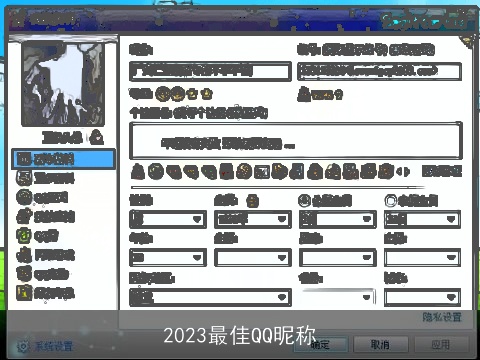The image size is (480, 360).
Task: Click the first penguin icon in the service icon row
Action: tap(137, 171)
